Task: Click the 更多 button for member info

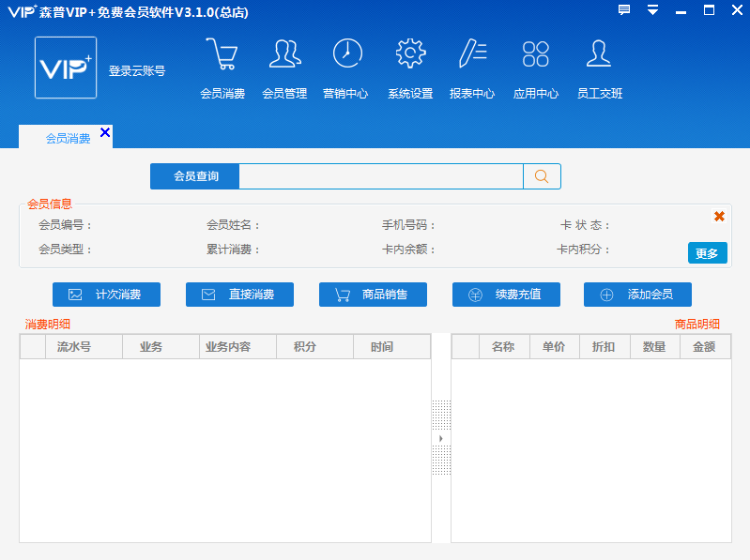Action: 707,253
